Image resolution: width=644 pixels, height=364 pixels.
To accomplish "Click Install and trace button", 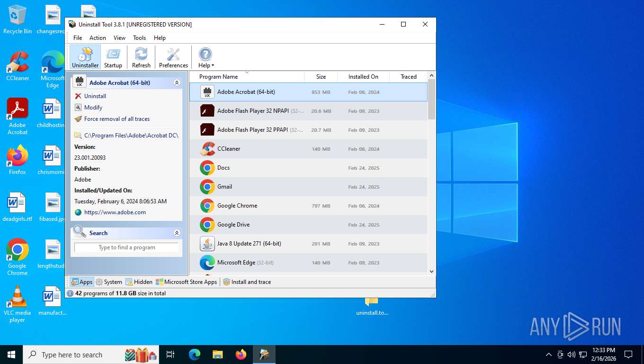I will click(x=247, y=282).
